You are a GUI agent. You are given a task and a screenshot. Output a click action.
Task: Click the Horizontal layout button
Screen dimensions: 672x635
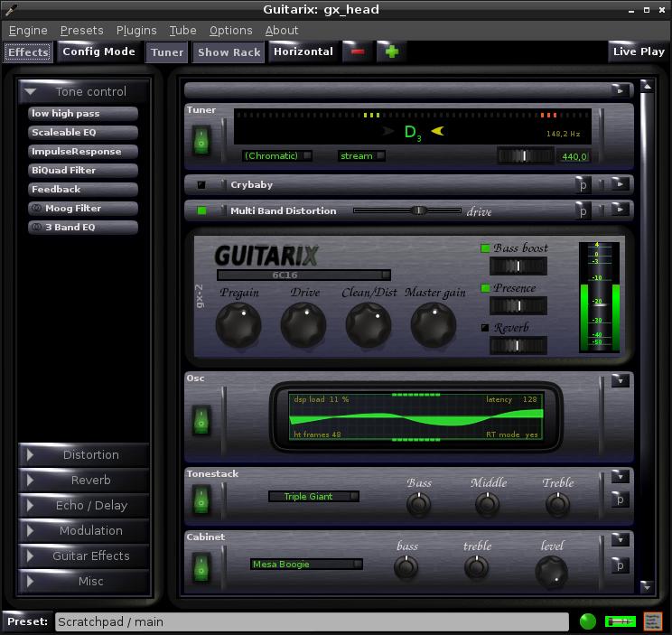pyautogui.click(x=303, y=51)
